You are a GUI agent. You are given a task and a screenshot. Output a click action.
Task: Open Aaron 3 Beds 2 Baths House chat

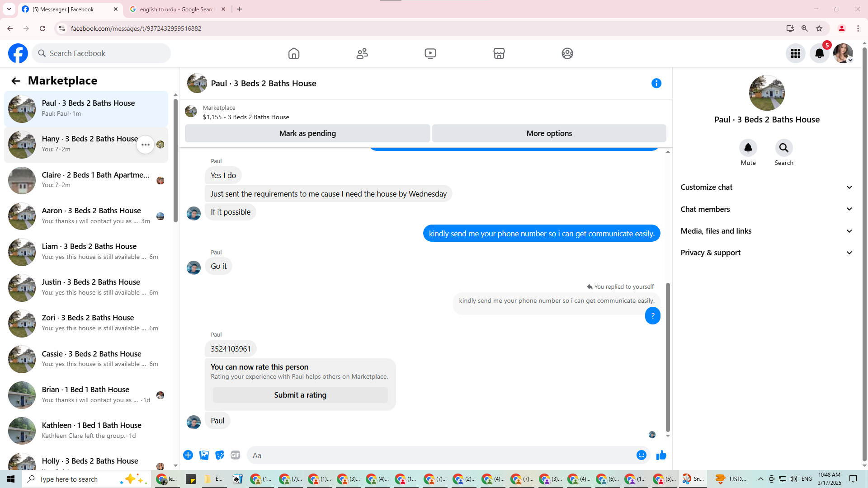86,216
